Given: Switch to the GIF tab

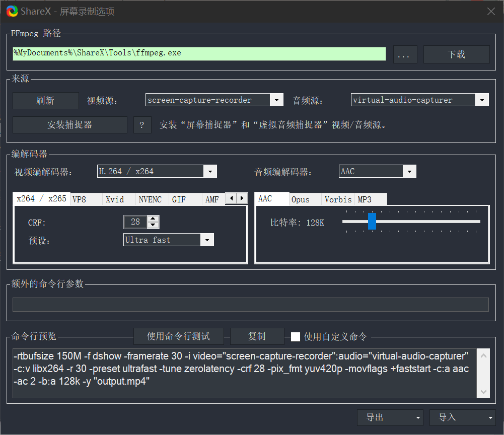Looking at the screenshot, I should pyautogui.click(x=185, y=200).
